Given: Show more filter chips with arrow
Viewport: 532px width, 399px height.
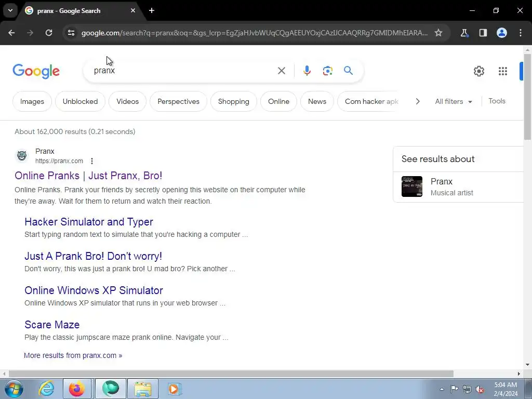Looking at the screenshot, I should [418, 101].
